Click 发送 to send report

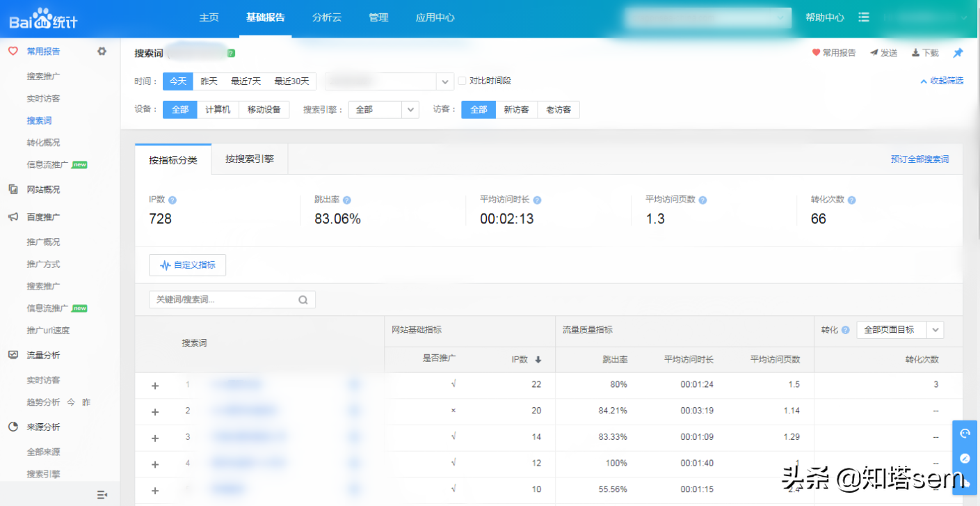tap(883, 53)
